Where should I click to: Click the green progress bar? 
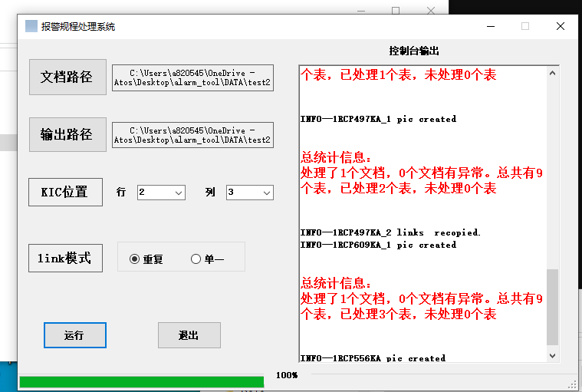coord(141,381)
